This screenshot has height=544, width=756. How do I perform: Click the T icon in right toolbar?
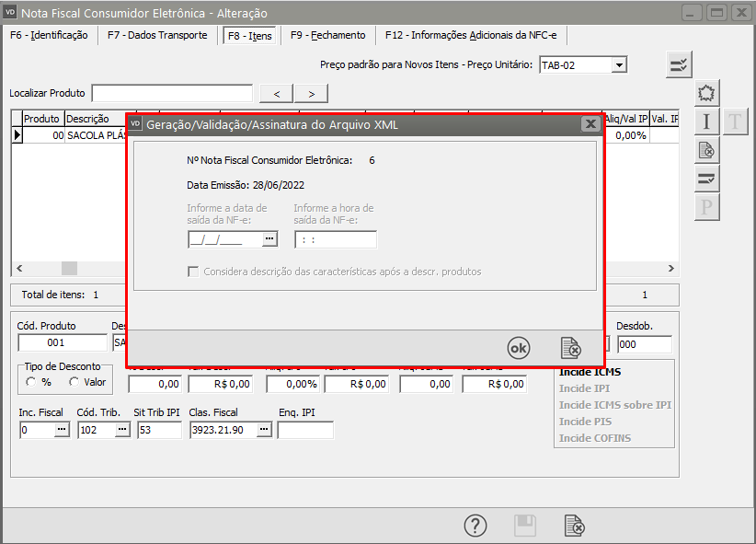tap(735, 122)
